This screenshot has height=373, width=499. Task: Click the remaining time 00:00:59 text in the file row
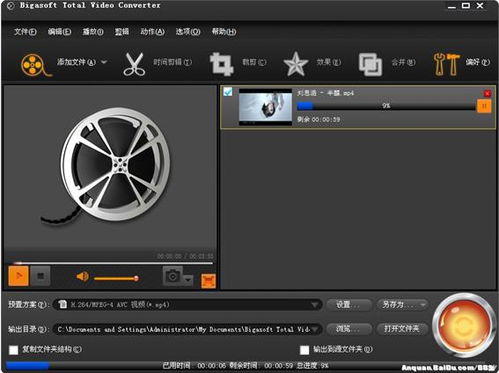319,119
